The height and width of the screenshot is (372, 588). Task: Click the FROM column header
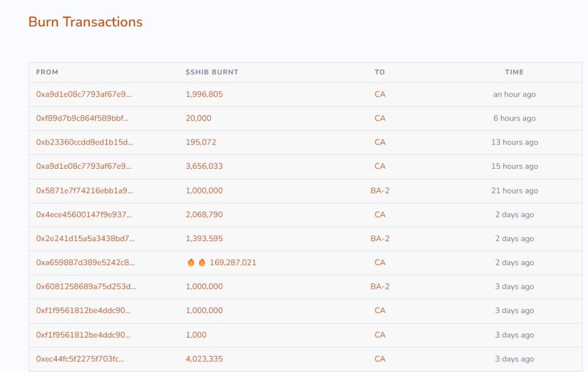pyautogui.click(x=47, y=72)
